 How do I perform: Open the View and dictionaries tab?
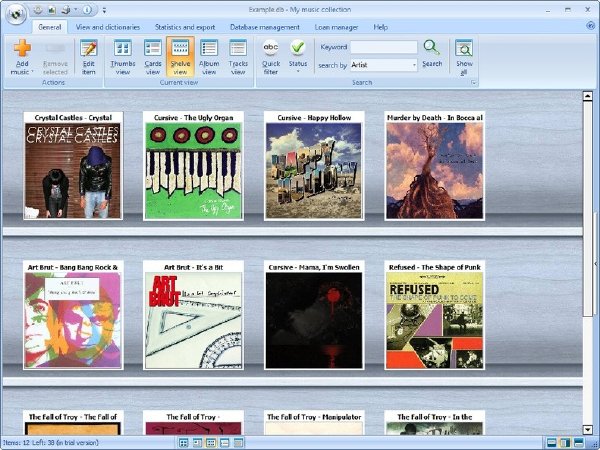(108, 27)
